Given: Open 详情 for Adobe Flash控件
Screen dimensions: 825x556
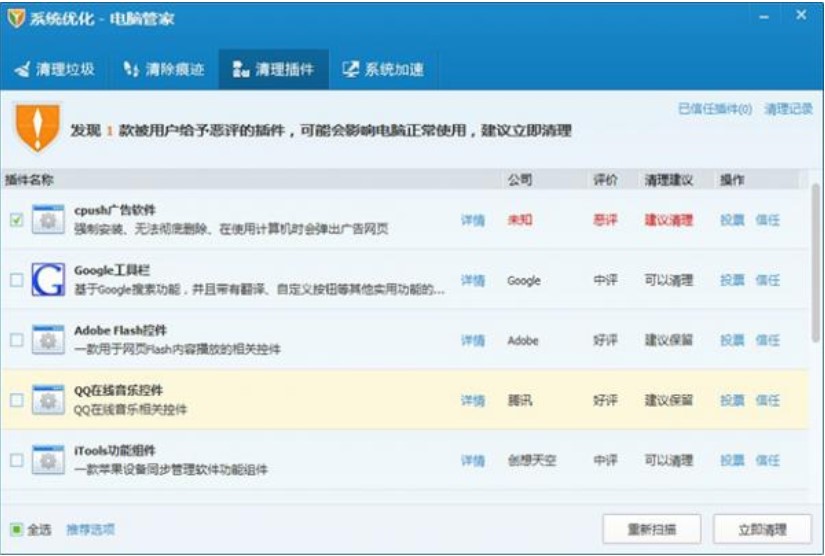Looking at the screenshot, I should tap(472, 340).
